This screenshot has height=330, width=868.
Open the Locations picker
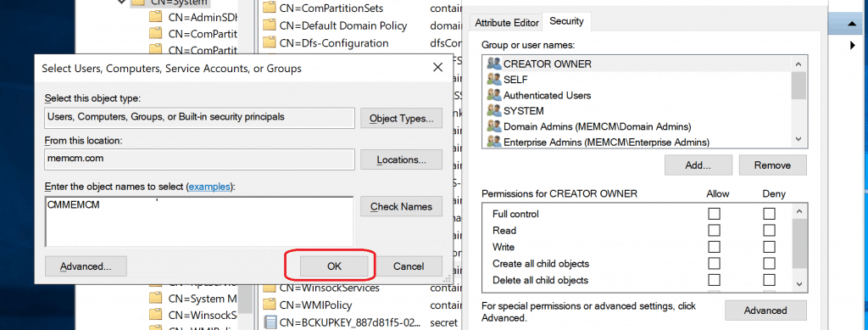pos(401,160)
